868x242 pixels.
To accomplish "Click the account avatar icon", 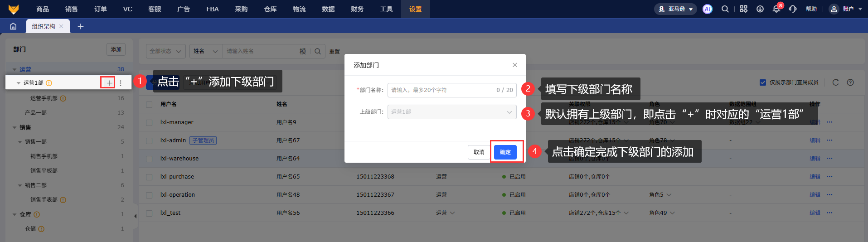I will [834, 9].
